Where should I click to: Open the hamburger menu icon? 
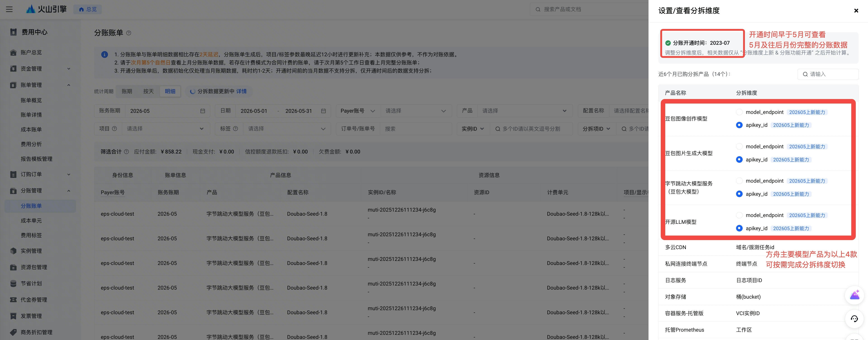click(x=10, y=9)
